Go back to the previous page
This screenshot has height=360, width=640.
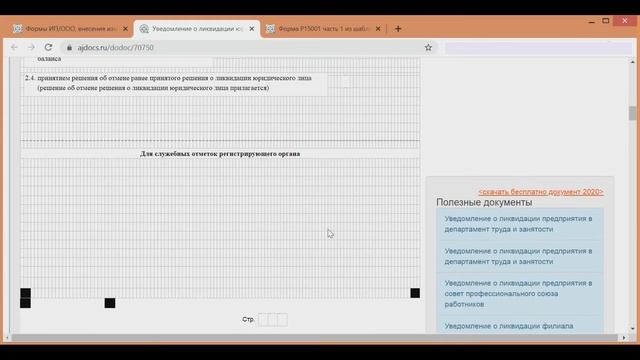14,47
